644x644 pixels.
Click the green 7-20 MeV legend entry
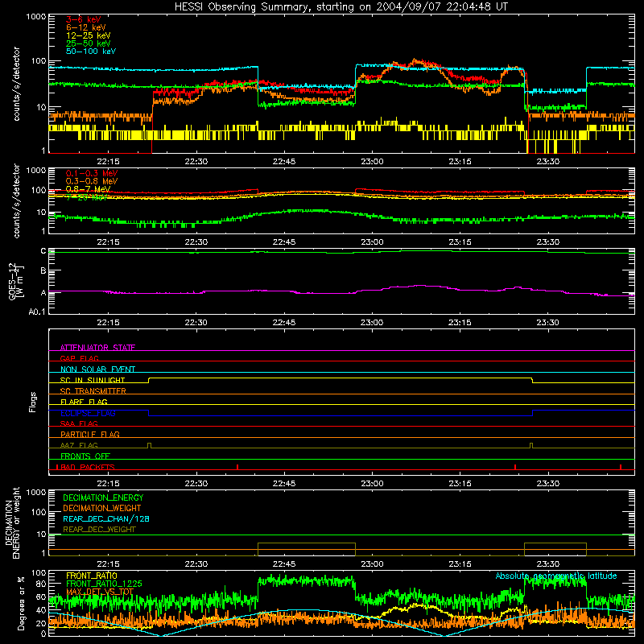click(87, 197)
